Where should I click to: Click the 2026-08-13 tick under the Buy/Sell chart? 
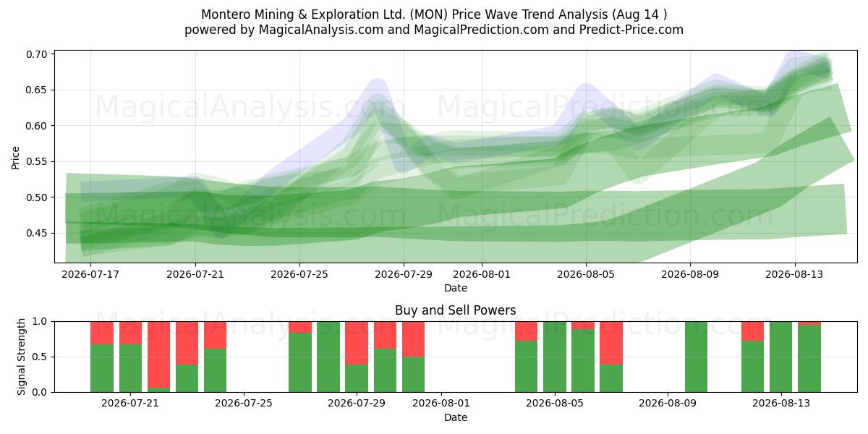[781, 404]
